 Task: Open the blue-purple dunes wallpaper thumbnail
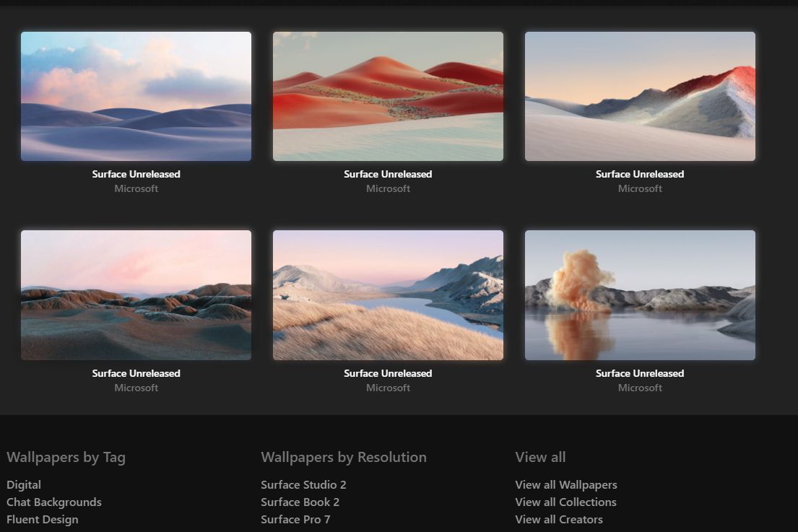[x=136, y=96]
